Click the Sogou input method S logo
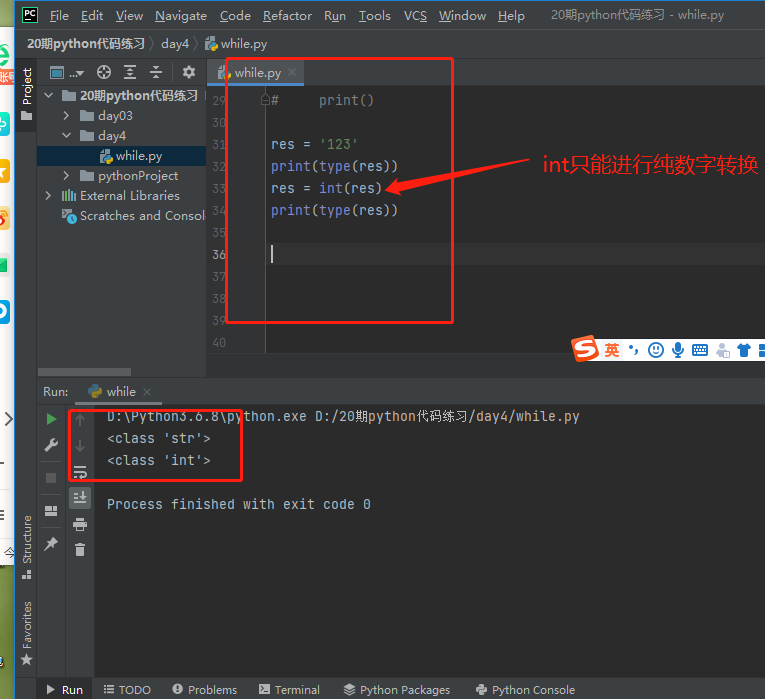The width and height of the screenshot is (765, 699). (x=585, y=348)
